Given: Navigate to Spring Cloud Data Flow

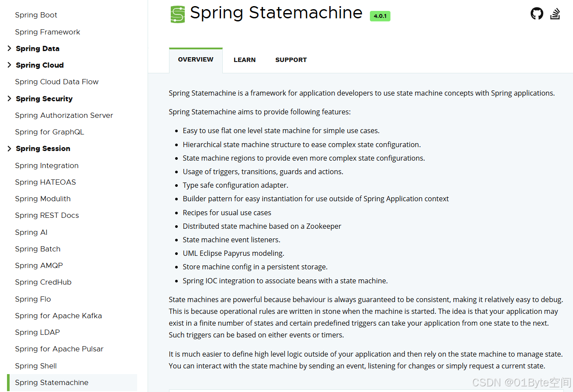Looking at the screenshot, I should click(57, 82).
